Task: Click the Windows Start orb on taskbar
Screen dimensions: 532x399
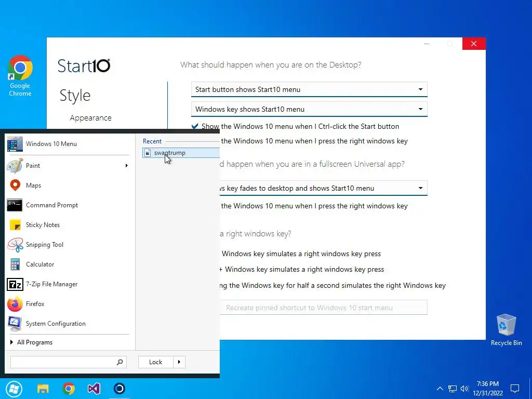Action: 14,389
